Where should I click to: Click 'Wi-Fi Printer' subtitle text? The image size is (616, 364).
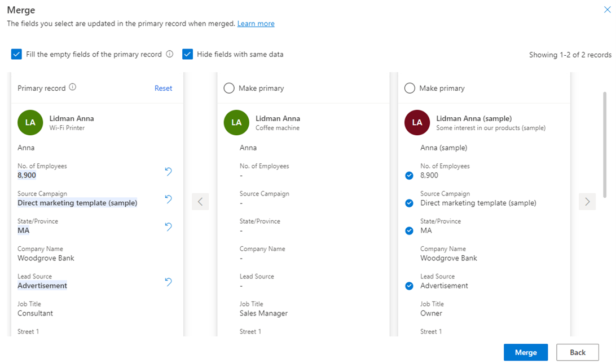(x=67, y=128)
